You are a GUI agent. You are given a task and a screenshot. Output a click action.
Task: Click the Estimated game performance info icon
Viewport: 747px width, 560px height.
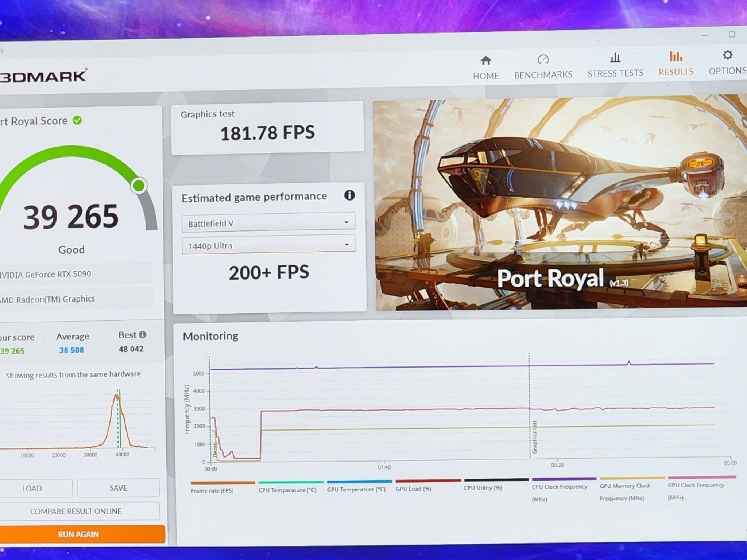349,195
